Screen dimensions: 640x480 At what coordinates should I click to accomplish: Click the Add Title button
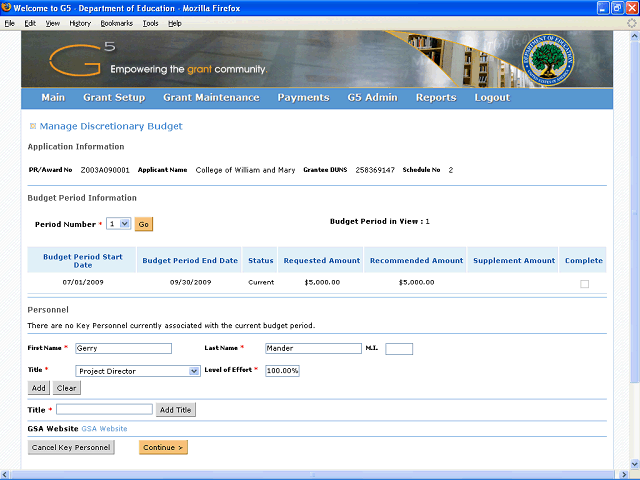coord(177,410)
